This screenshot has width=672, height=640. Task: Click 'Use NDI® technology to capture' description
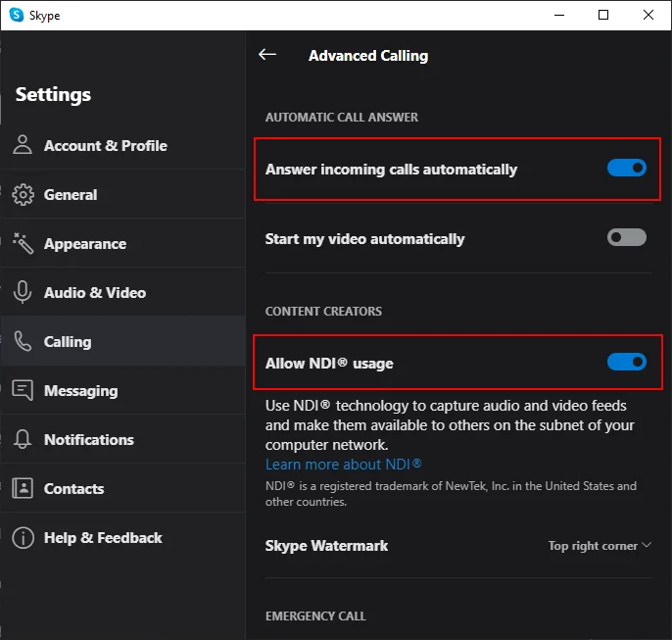(450, 424)
